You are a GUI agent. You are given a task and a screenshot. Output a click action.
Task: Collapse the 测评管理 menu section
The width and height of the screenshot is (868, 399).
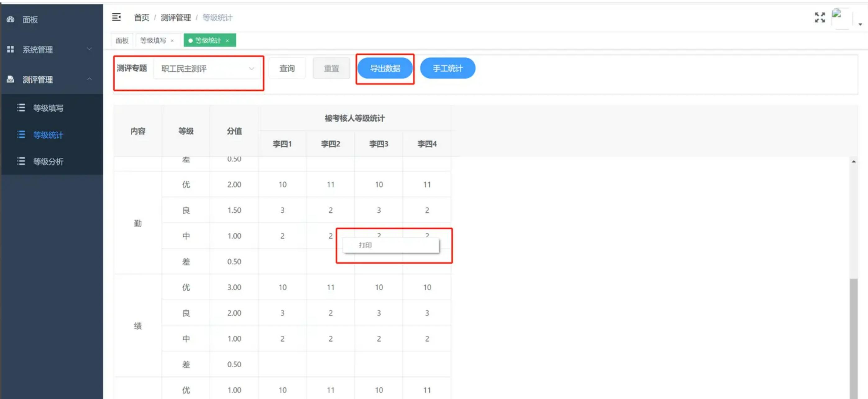click(89, 79)
